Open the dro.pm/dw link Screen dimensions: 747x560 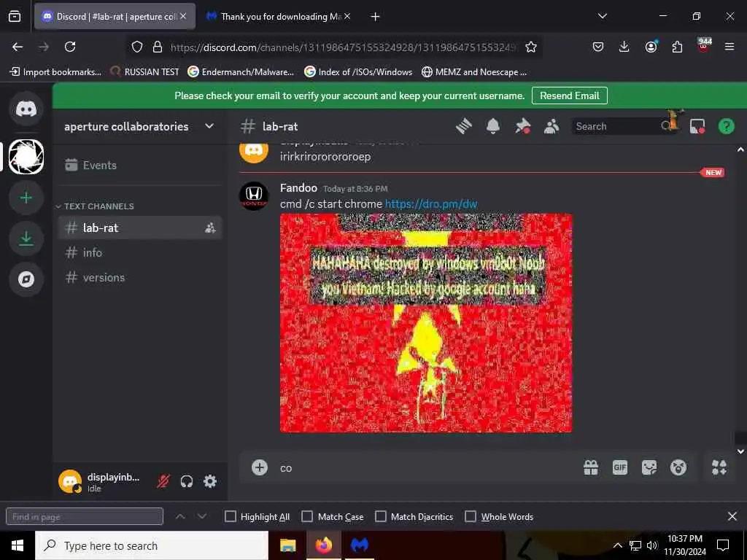430,204
